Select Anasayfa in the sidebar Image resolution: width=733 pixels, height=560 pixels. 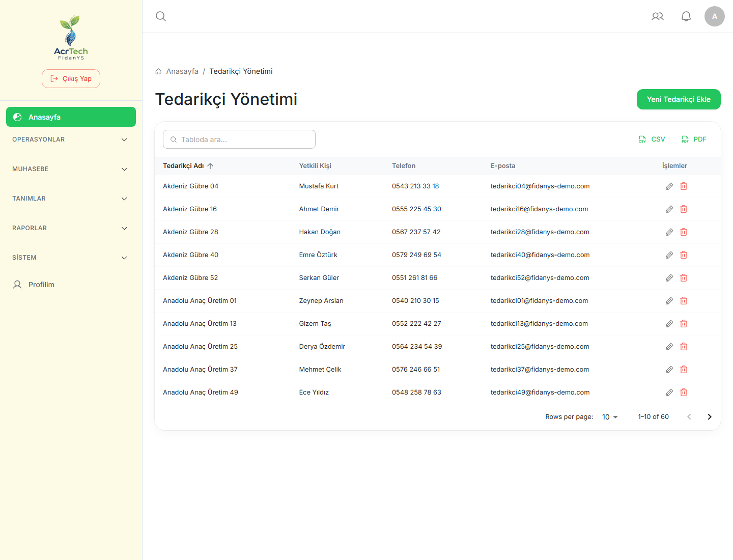point(71,117)
